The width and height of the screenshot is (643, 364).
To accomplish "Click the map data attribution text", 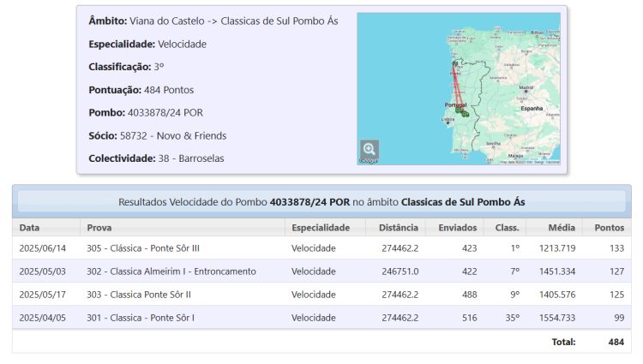I will [x=529, y=162].
